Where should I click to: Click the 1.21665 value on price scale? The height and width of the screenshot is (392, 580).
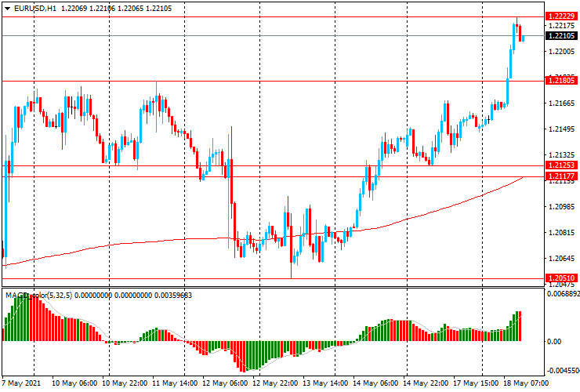click(x=561, y=103)
